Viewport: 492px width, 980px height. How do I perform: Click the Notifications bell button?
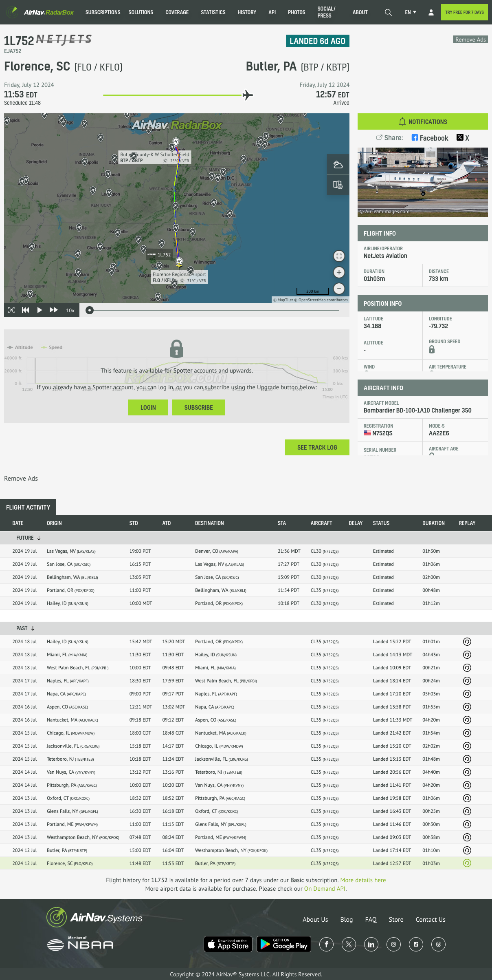[x=423, y=121]
